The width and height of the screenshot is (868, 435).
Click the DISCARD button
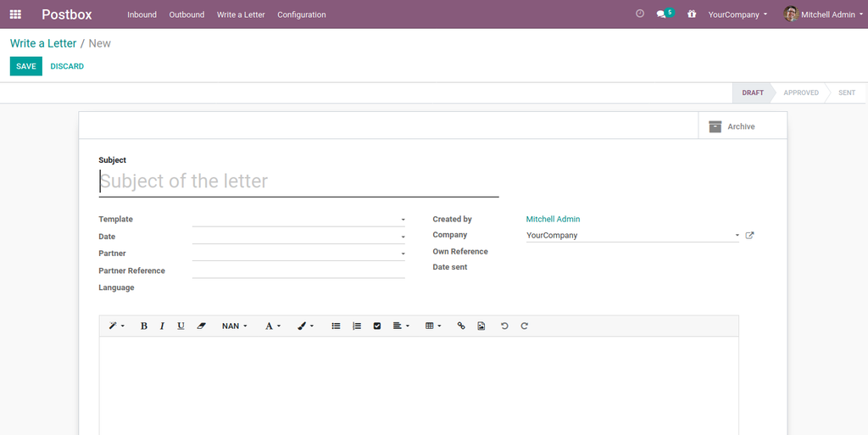click(67, 66)
